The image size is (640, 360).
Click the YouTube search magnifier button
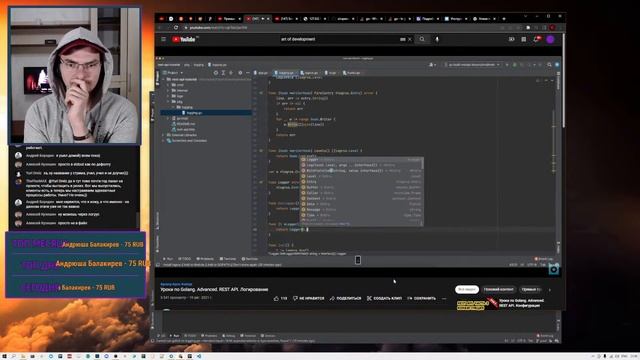click(x=422, y=39)
